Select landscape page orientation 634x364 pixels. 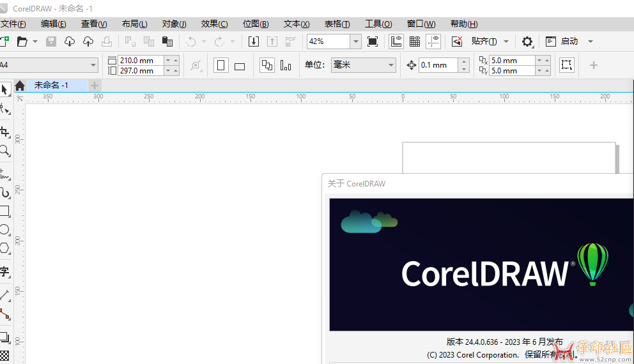point(240,66)
